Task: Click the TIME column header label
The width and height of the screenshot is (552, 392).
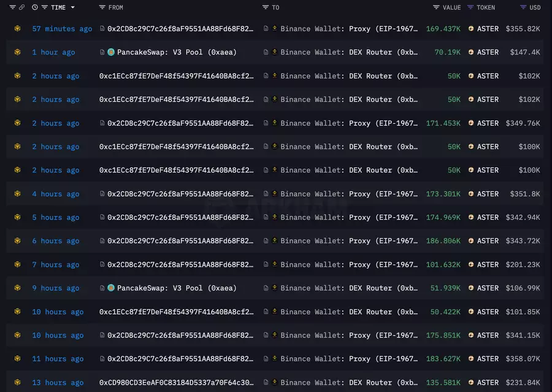Action: pyautogui.click(x=58, y=7)
